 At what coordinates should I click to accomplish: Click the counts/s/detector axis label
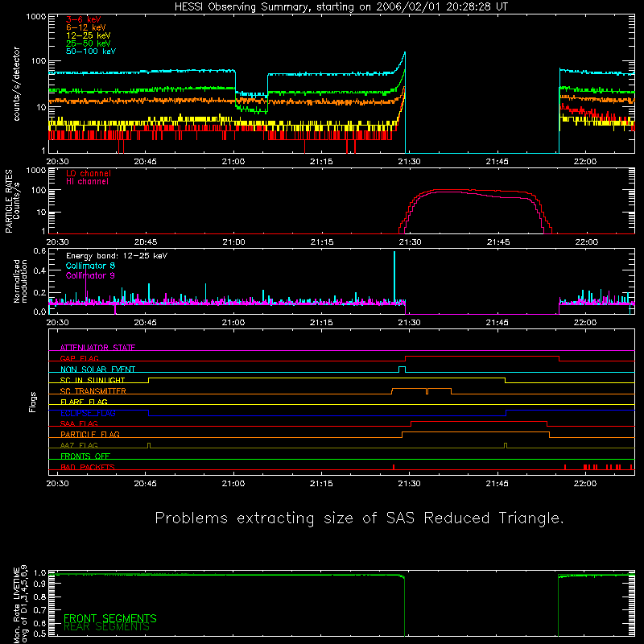coord(16,84)
